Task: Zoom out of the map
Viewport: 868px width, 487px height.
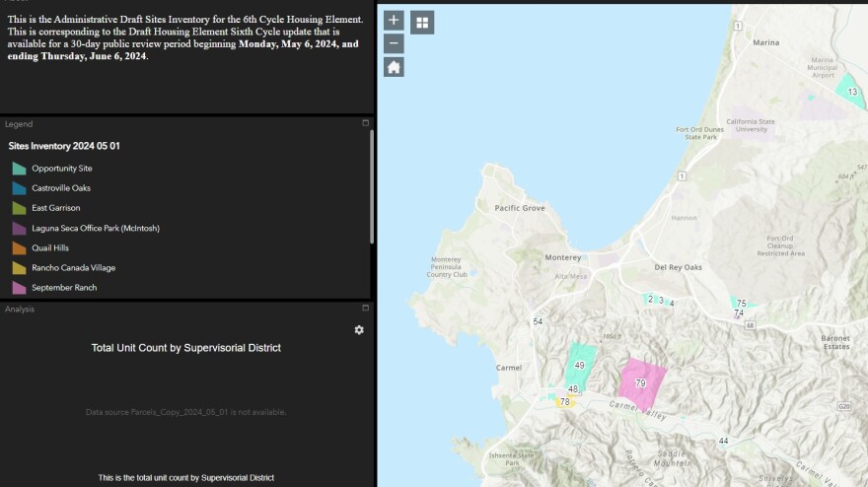Action: coord(394,43)
